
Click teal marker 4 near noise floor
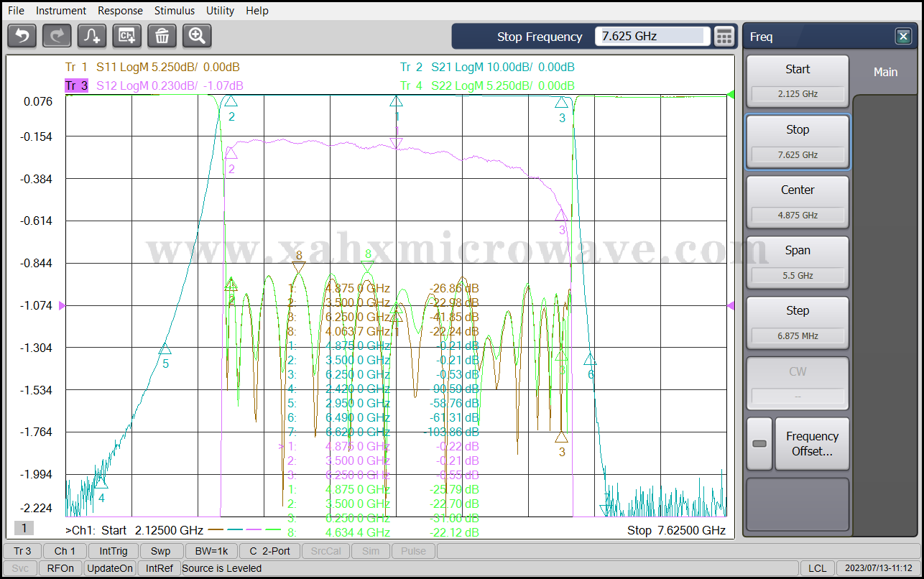(102, 484)
